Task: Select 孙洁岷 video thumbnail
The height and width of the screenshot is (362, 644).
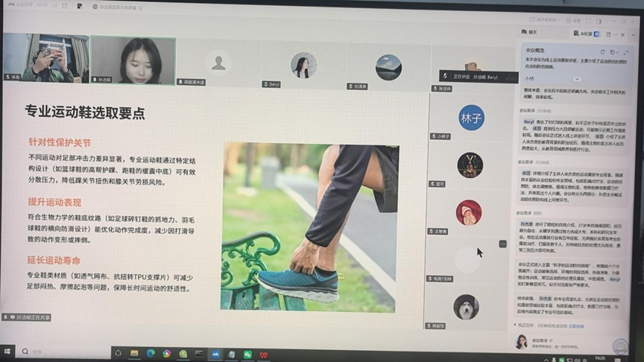Action: [134, 61]
